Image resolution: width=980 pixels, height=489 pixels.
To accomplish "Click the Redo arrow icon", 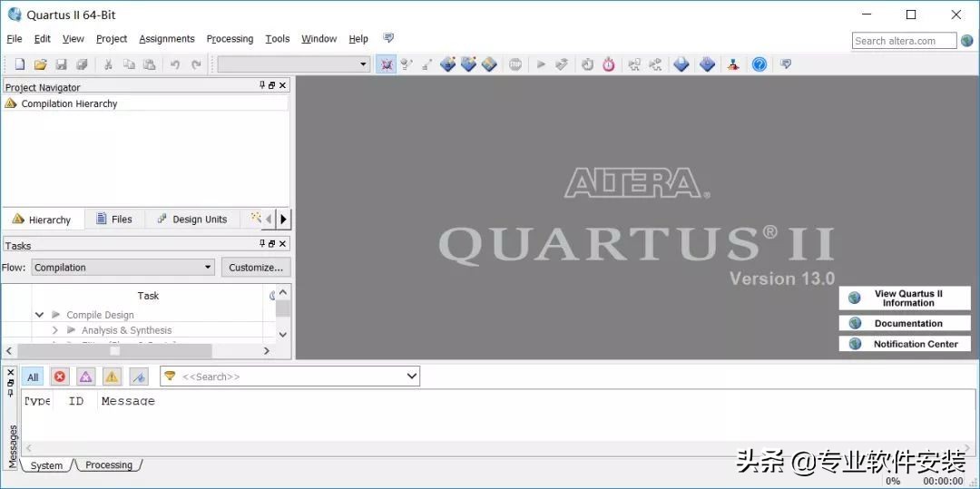I will [x=196, y=64].
